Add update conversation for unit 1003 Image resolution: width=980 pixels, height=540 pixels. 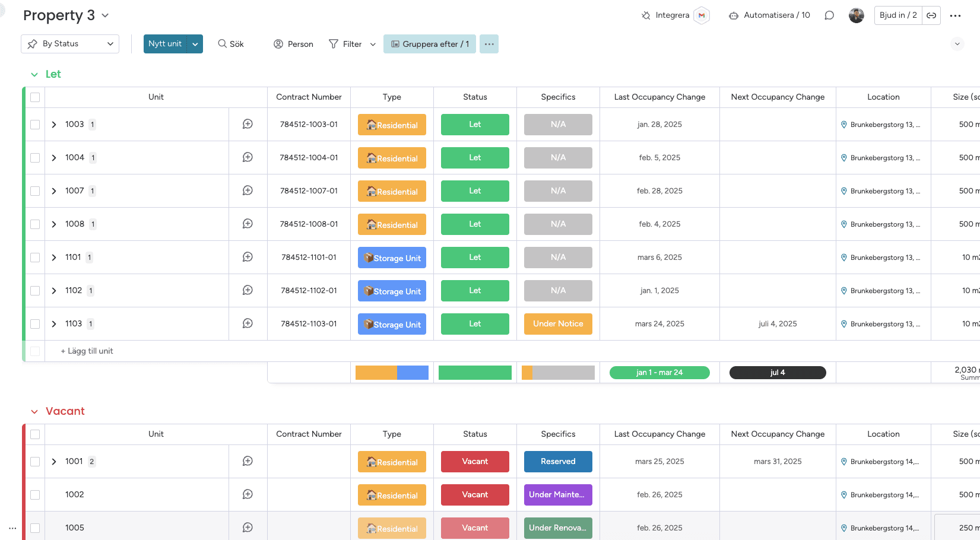(x=248, y=124)
